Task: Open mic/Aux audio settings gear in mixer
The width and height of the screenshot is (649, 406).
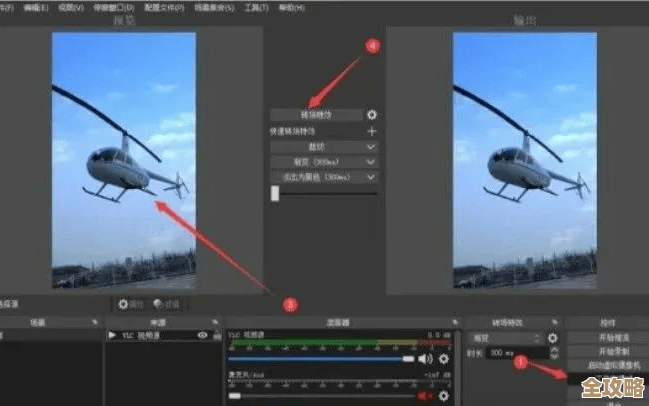Action: click(x=443, y=397)
